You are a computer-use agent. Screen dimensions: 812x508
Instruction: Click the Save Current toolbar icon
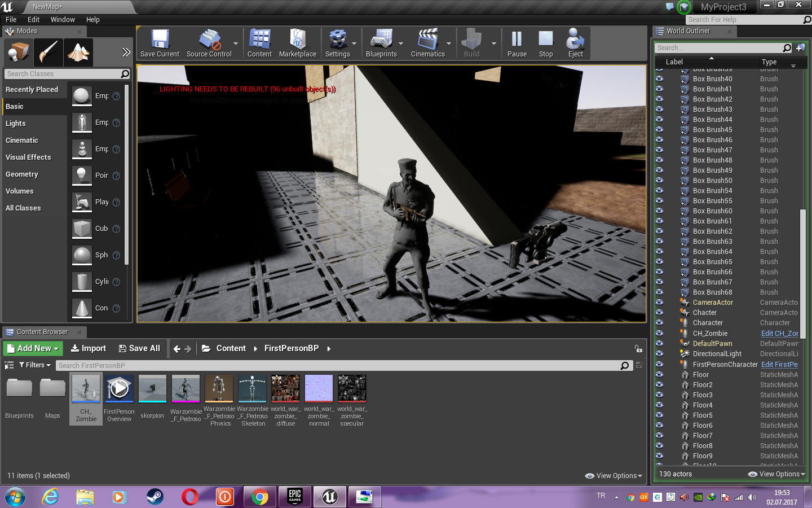[x=160, y=43]
